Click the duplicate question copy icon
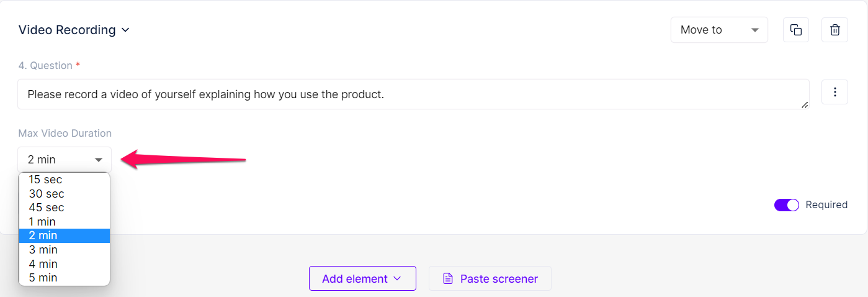The image size is (868, 297). pyautogui.click(x=796, y=30)
